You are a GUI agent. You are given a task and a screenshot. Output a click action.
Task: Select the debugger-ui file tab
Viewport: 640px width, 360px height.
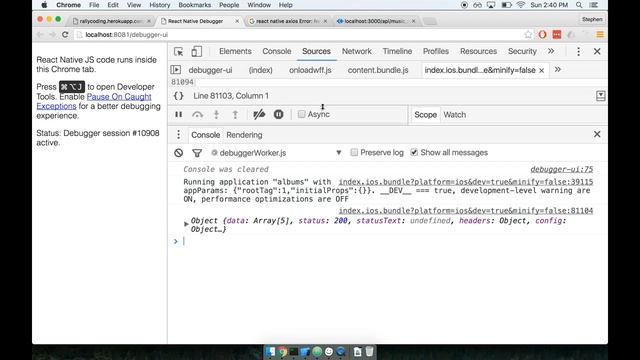pyautogui.click(x=210, y=70)
